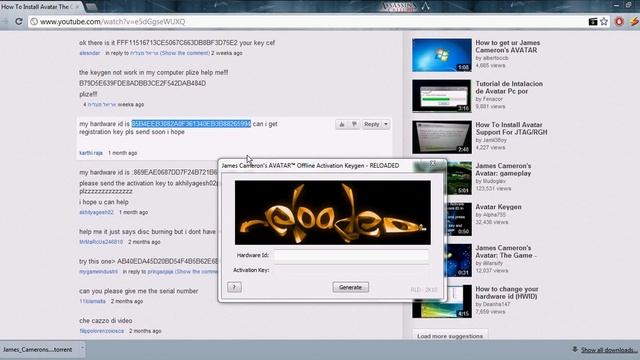
Task: Like the hardware id comment (thumbs up)
Action: pos(342,124)
